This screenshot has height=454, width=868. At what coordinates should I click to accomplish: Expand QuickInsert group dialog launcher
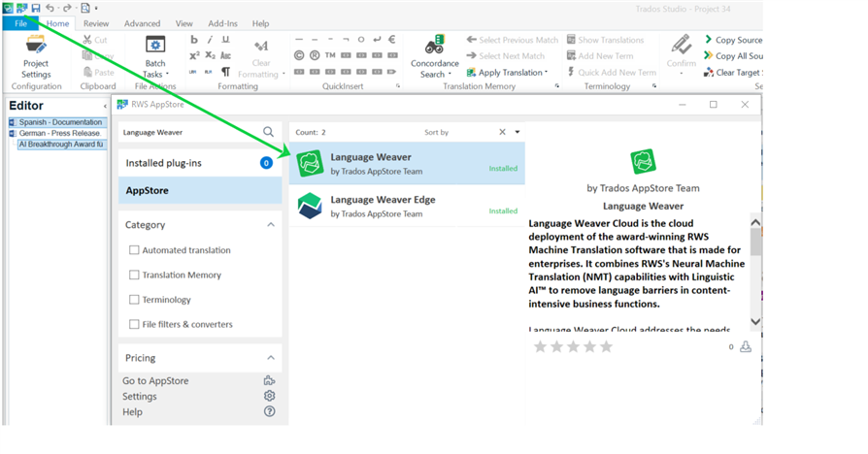point(397,86)
